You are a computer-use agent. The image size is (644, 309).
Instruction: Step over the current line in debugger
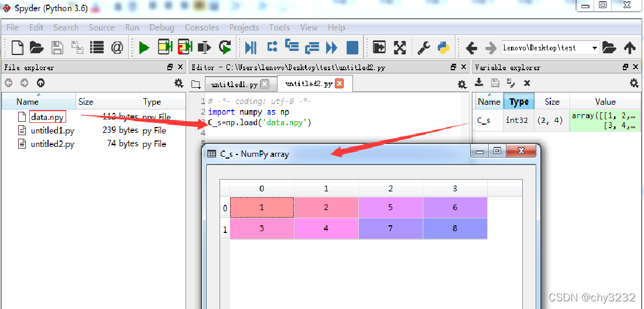[272, 47]
